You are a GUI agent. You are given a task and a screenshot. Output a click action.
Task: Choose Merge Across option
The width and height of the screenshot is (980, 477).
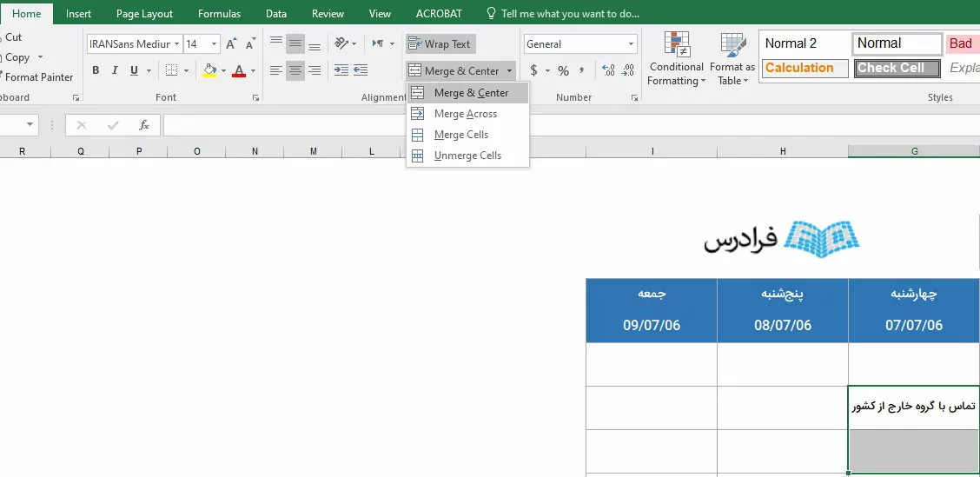tap(467, 114)
